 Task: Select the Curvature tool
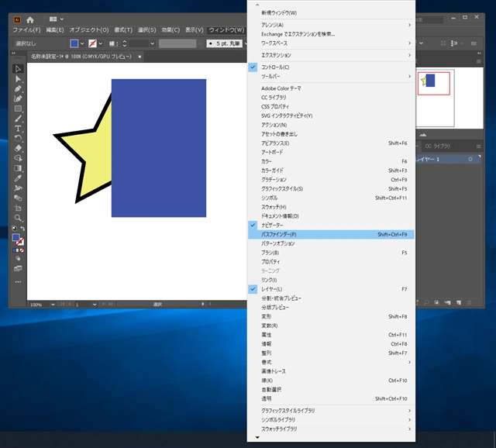[x=18, y=98]
